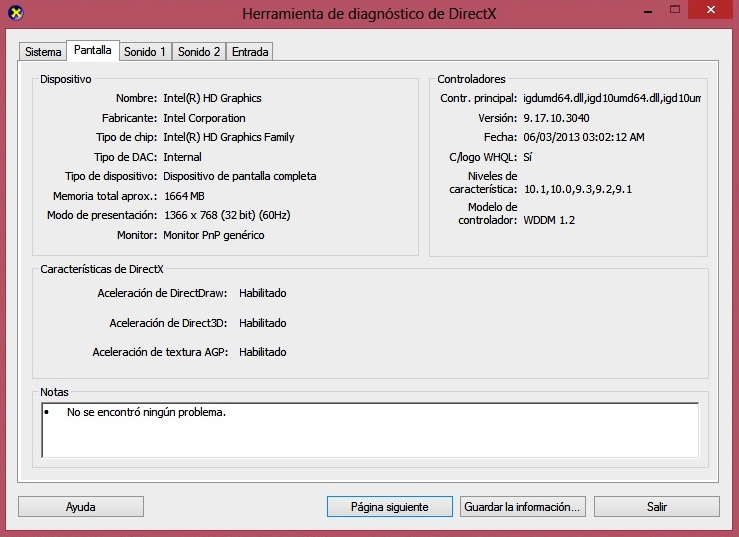
Task: Click the 'Modo de presentación:' label
Action: (x=102, y=215)
